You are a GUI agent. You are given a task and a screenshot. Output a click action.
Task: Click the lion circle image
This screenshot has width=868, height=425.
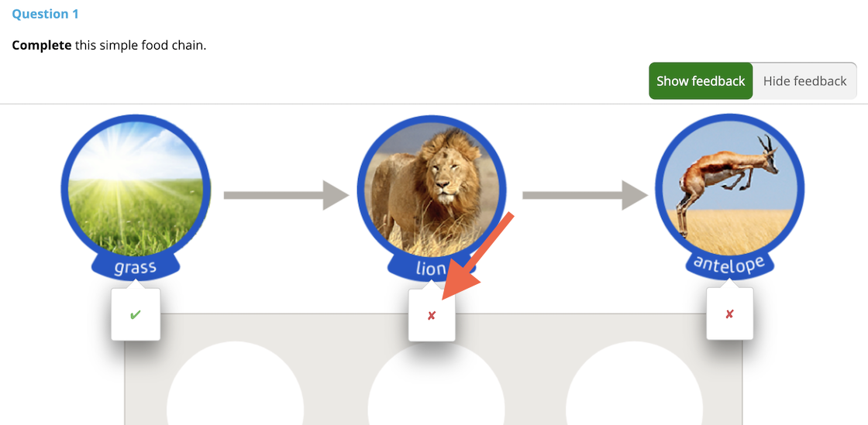click(x=432, y=189)
